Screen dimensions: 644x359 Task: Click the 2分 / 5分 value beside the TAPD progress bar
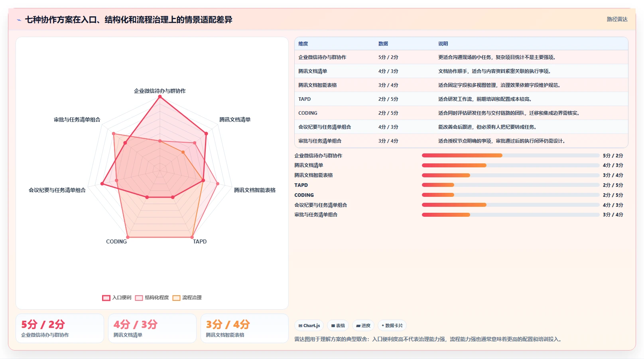[x=613, y=185]
